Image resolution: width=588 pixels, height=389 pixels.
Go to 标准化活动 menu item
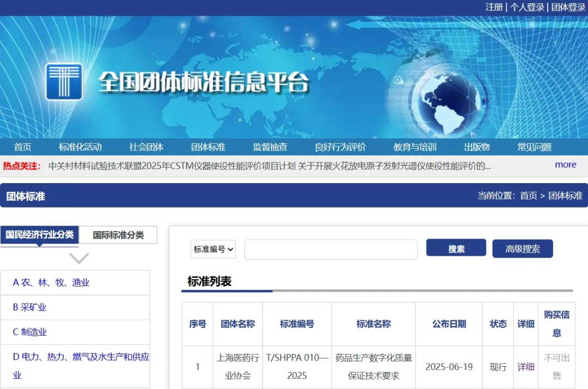[80, 147]
